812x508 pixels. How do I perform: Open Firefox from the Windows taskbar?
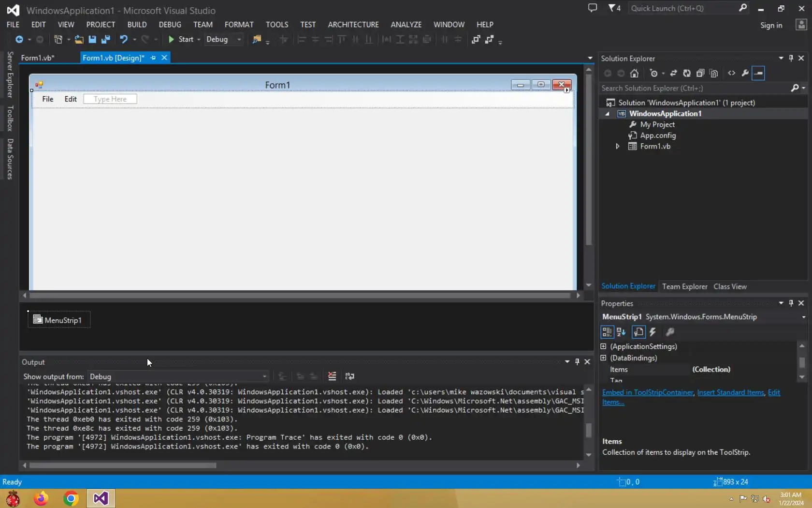coord(41,498)
